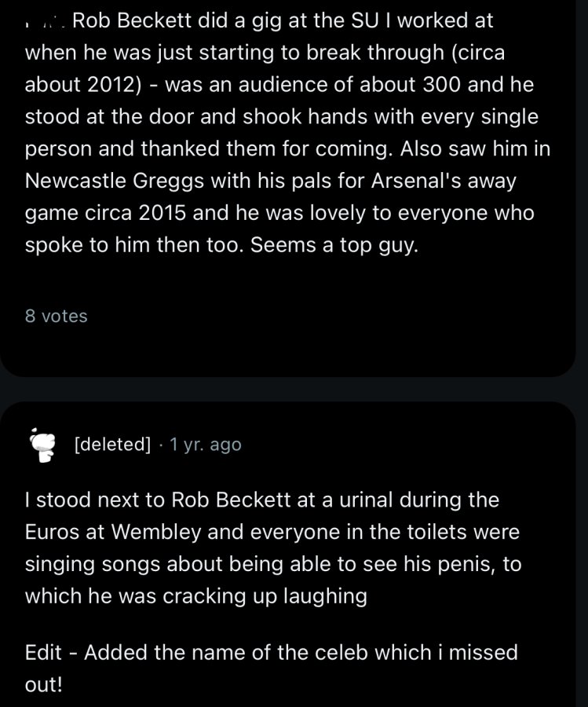Tap the "cracking up laughing" line

coord(265,596)
